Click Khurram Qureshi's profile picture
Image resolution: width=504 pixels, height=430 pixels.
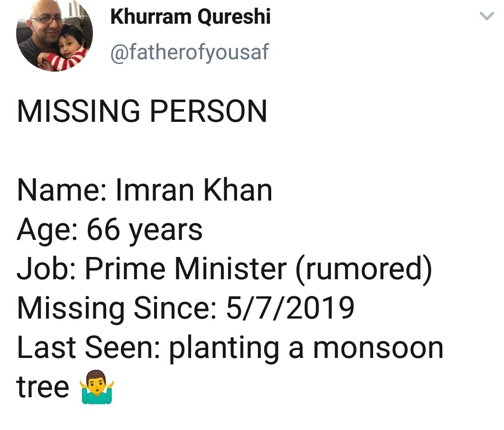[55, 35]
